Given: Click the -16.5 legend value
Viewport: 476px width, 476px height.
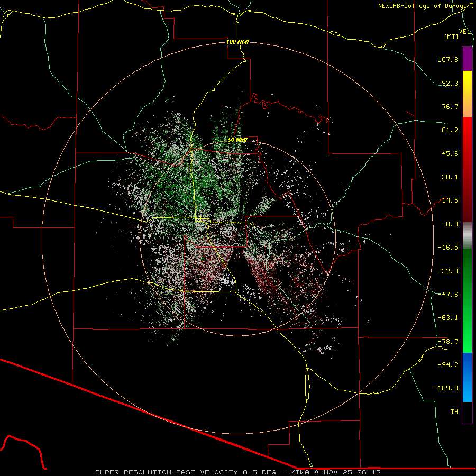Looking at the screenshot, I should (x=448, y=248).
